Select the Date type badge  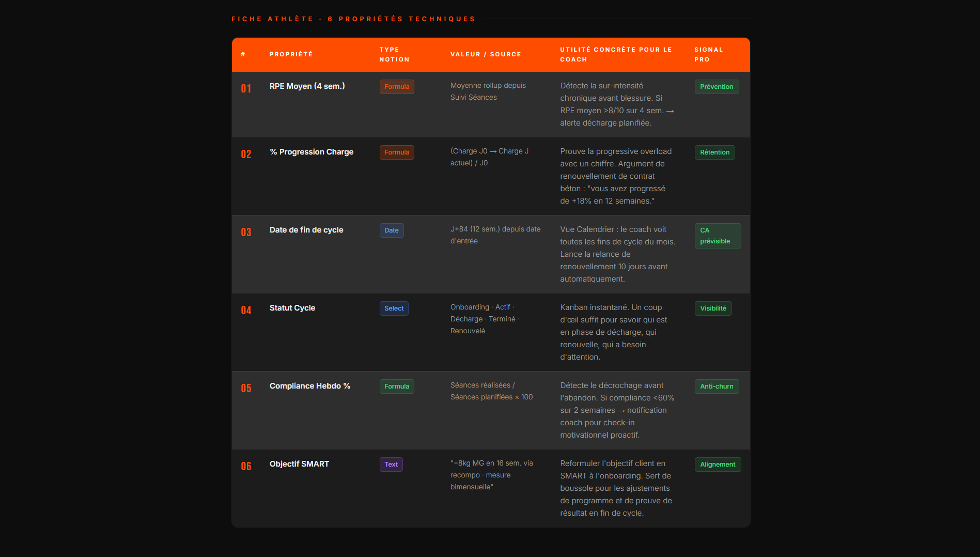(391, 230)
